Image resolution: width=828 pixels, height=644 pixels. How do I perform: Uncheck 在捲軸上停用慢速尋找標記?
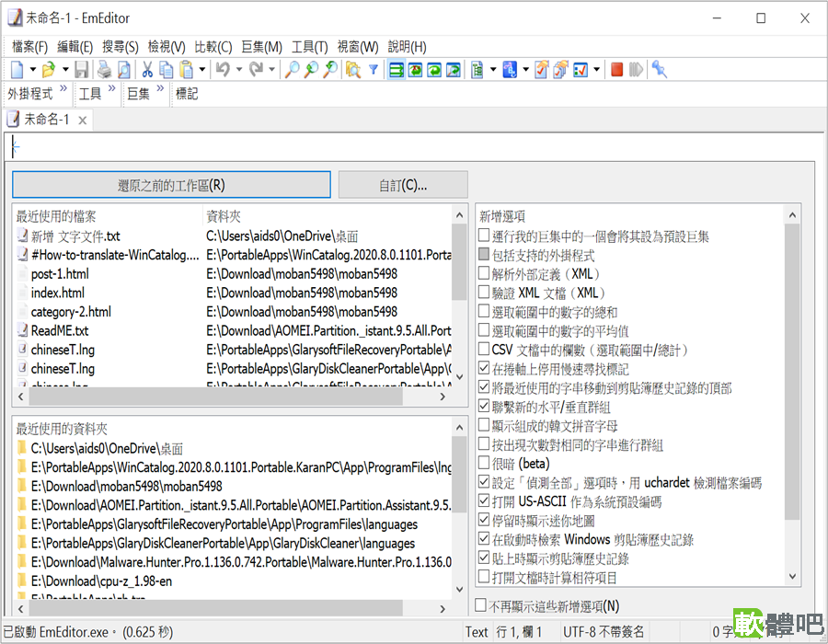coord(484,367)
